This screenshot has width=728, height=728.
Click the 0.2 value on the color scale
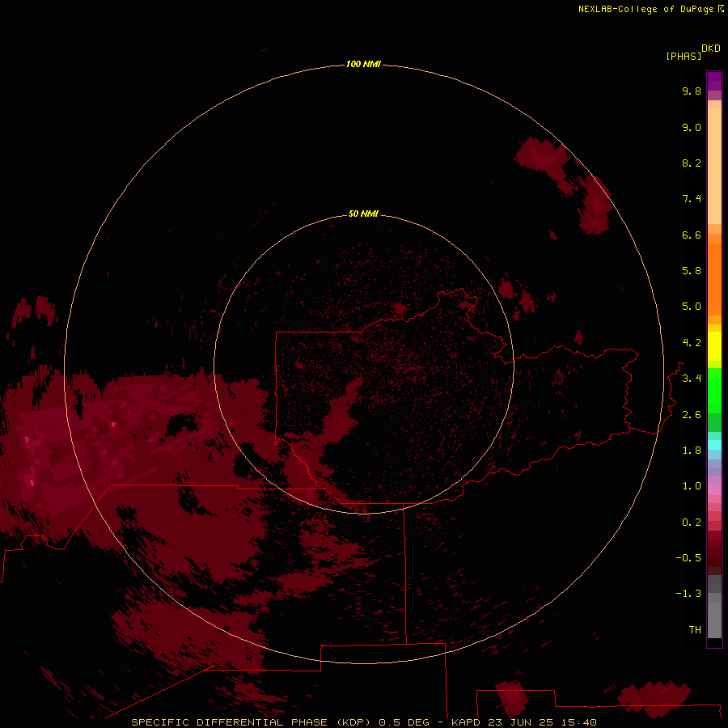tap(692, 523)
